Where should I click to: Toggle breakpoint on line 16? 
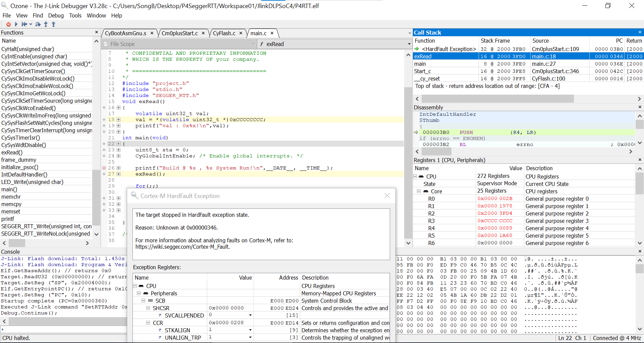click(104, 107)
